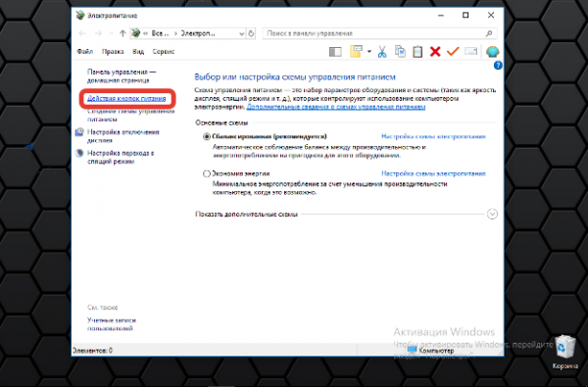Click the orange checkmark Properties icon

453,51
